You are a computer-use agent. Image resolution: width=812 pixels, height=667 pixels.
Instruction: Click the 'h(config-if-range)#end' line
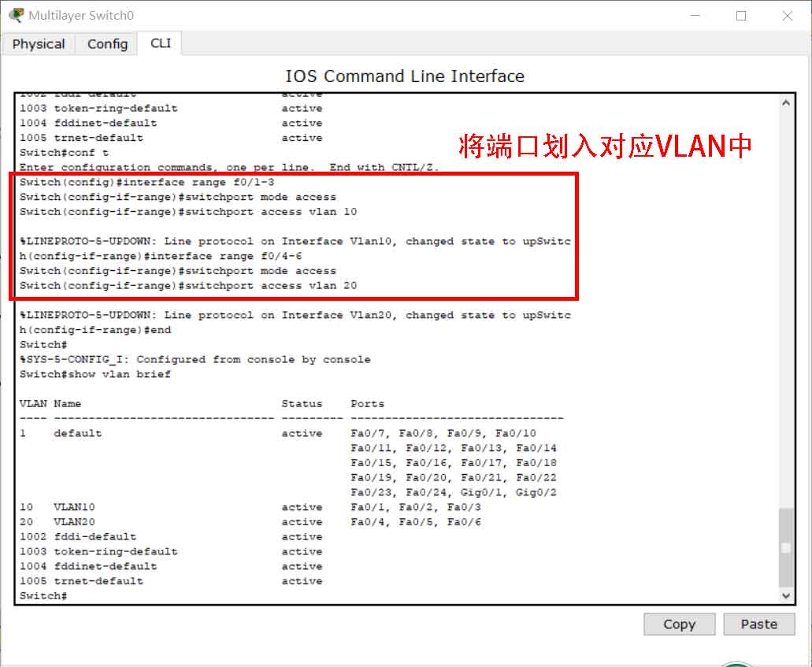pos(95,331)
